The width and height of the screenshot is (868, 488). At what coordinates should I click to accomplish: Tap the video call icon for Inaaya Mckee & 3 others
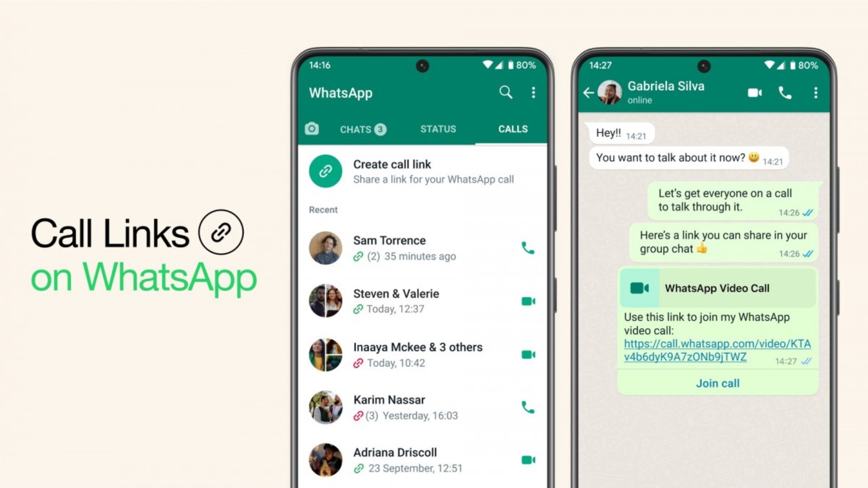click(x=528, y=354)
